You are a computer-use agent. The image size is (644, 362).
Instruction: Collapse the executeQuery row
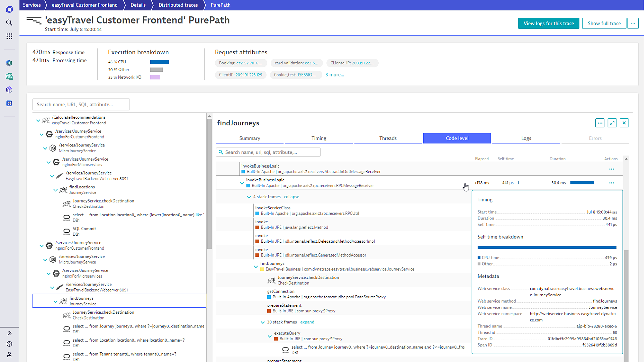(270, 336)
